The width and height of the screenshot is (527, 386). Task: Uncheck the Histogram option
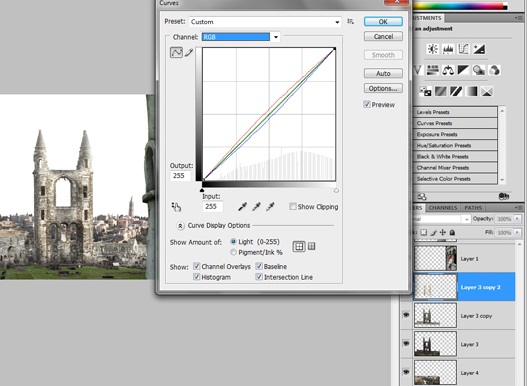(x=197, y=277)
